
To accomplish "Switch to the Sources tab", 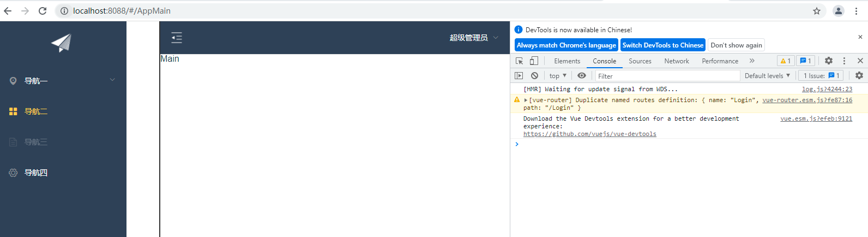I will (x=640, y=61).
